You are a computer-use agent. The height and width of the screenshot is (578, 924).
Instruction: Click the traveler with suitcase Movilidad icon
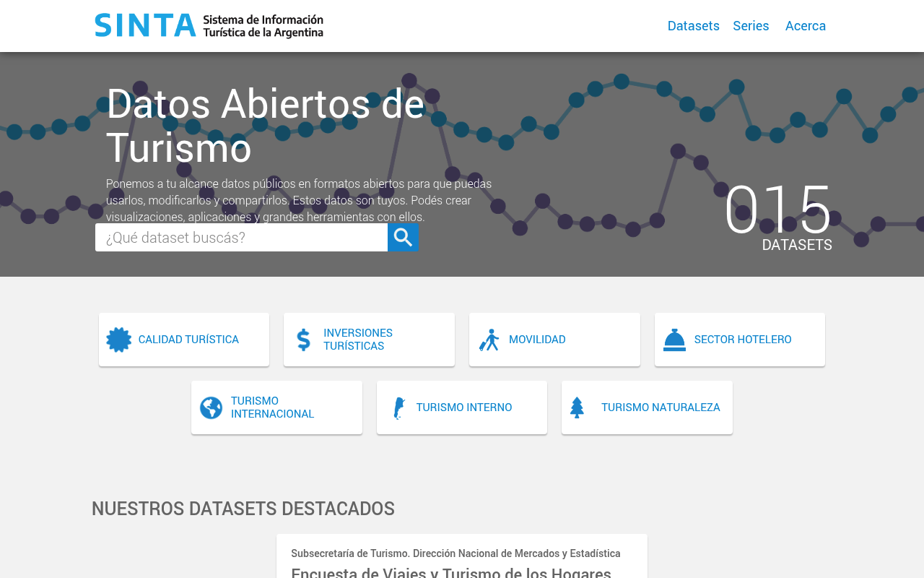[489, 340]
